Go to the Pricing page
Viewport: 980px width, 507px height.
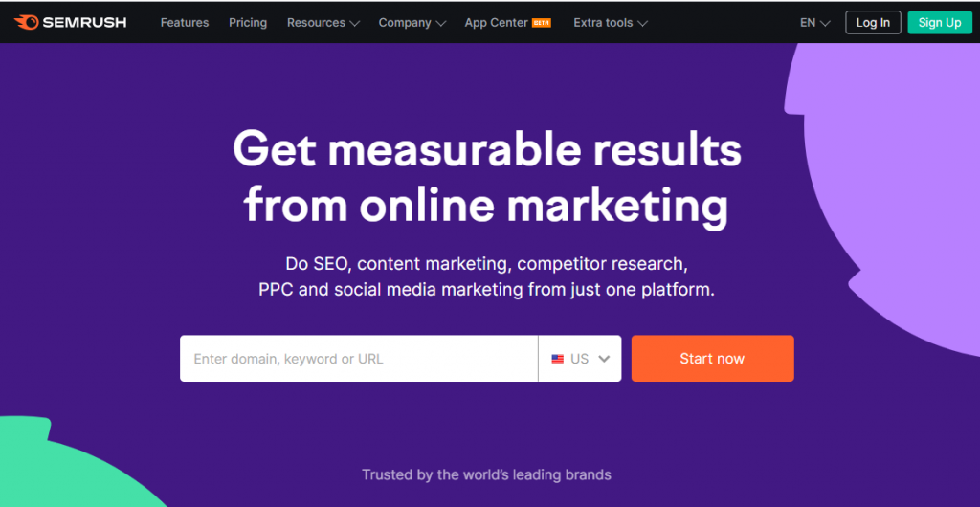(248, 22)
